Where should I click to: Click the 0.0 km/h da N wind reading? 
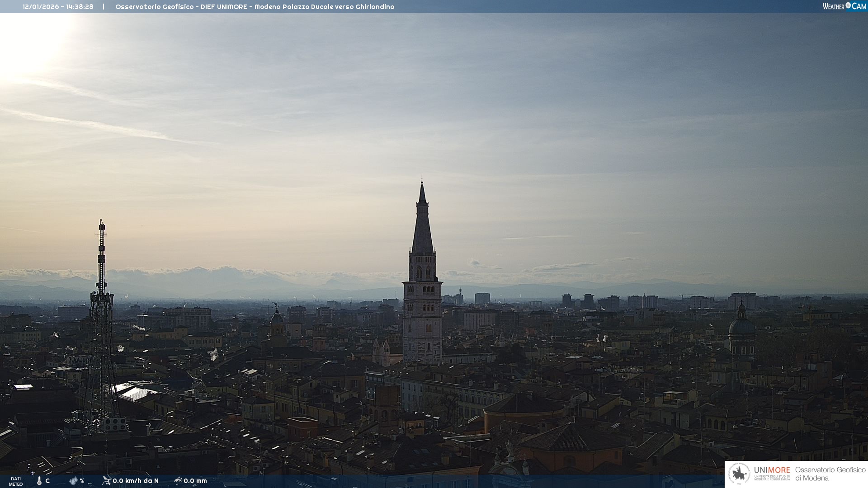pos(136,481)
